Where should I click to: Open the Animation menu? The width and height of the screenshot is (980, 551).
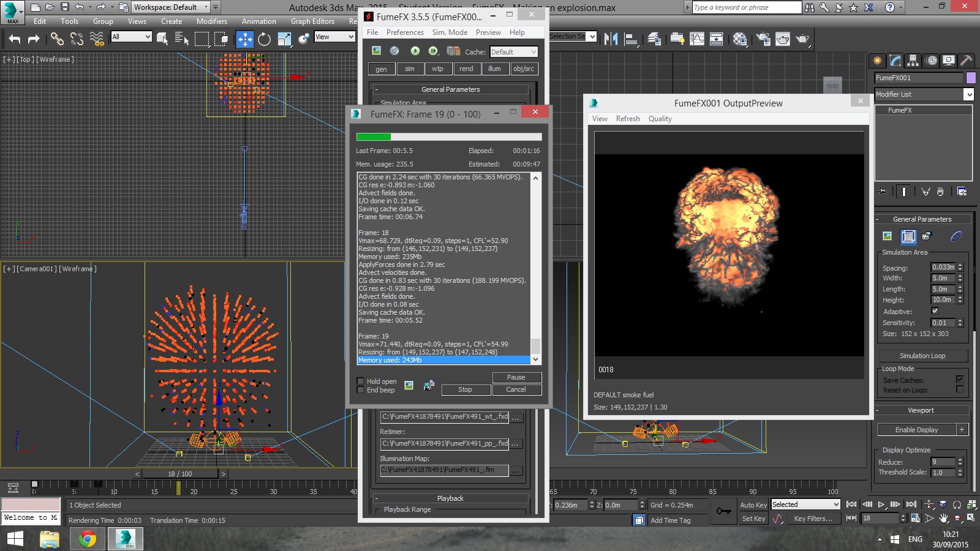tap(259, 21)
